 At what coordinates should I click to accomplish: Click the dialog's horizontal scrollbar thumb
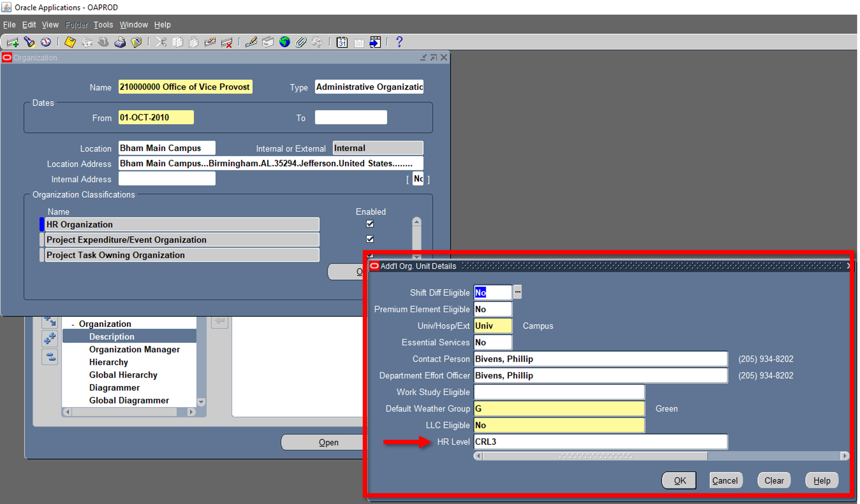[595, 456]
